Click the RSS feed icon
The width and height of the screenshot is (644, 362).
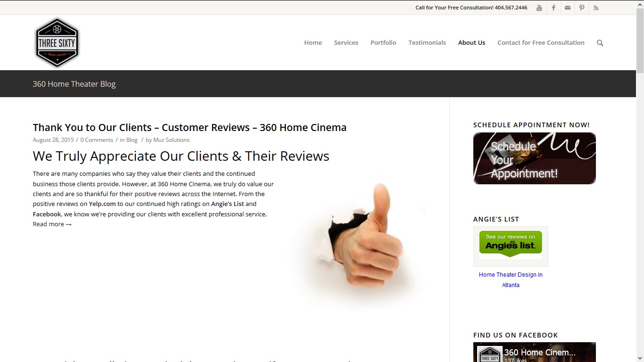[x=596, y=8]
